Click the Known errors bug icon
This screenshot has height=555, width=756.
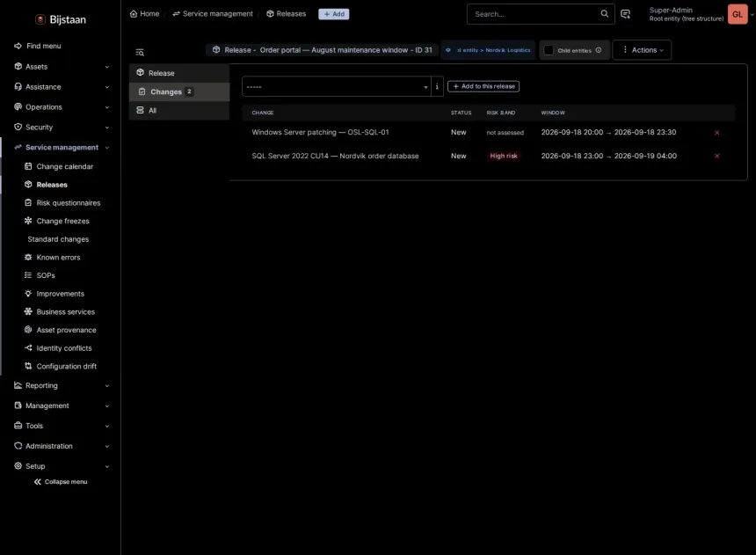pyautogui.click(x=28, y=257)
